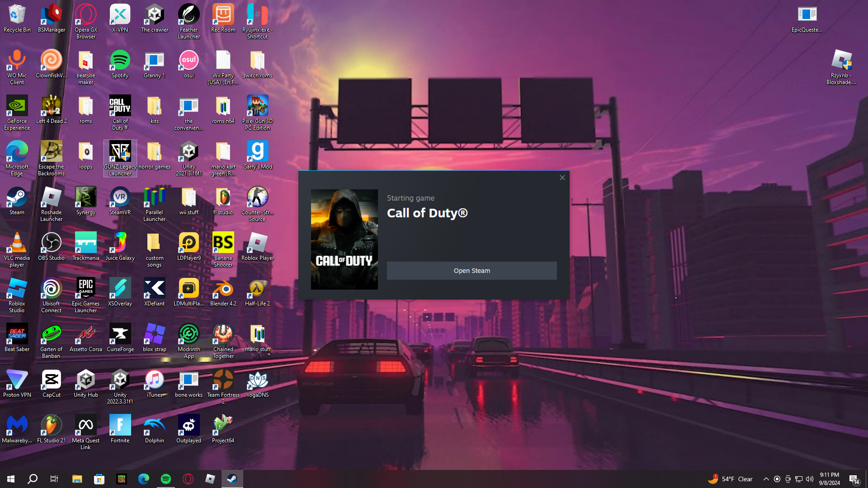Image resolution: width=868 pixels, height=488 pixels.
Task: Close the Starting game dialog
Action: pyautogui.click(x=562, y=178)
